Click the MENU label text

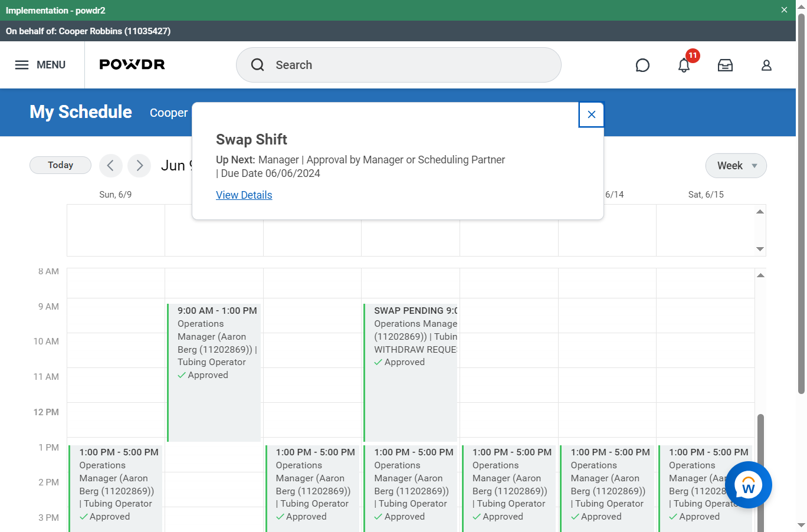point(51,65)
